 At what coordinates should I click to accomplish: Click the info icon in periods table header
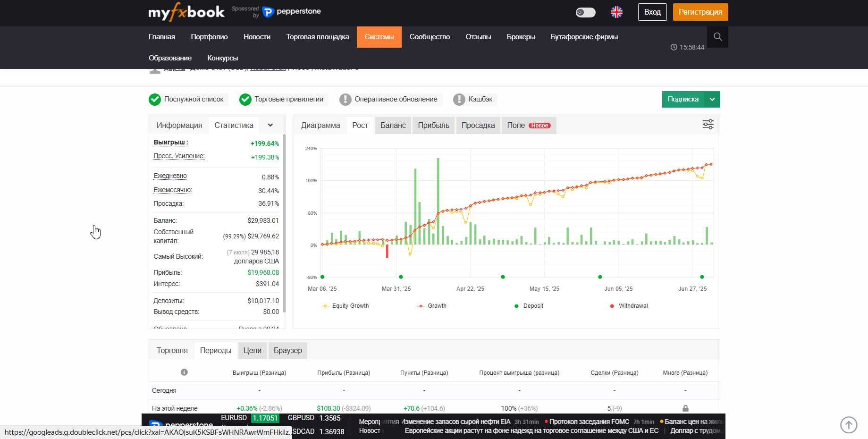pos(184,372)
